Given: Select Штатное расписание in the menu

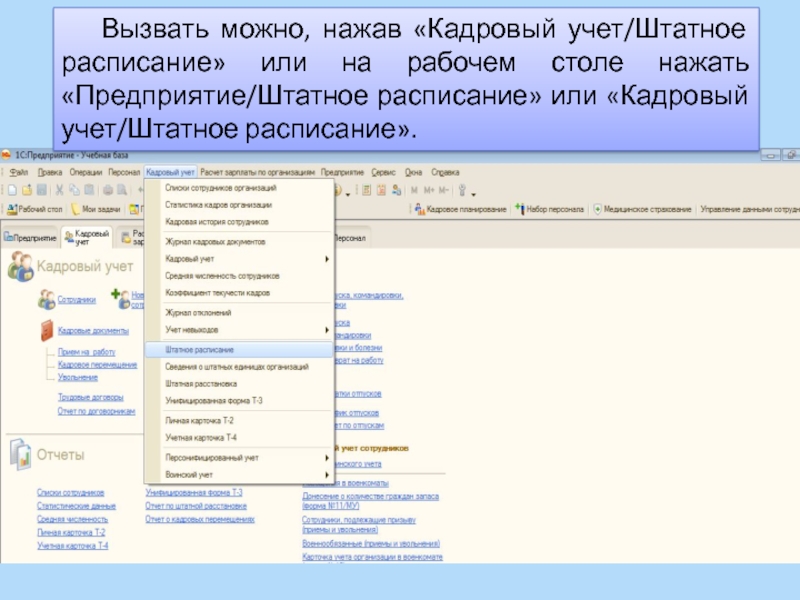Looking at the screenshot, I should coord(200,350).
